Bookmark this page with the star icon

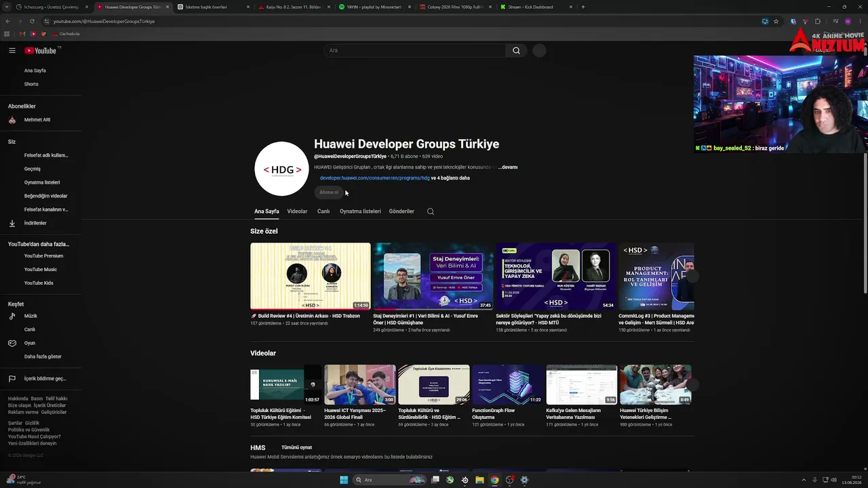[x=776, y=21]
